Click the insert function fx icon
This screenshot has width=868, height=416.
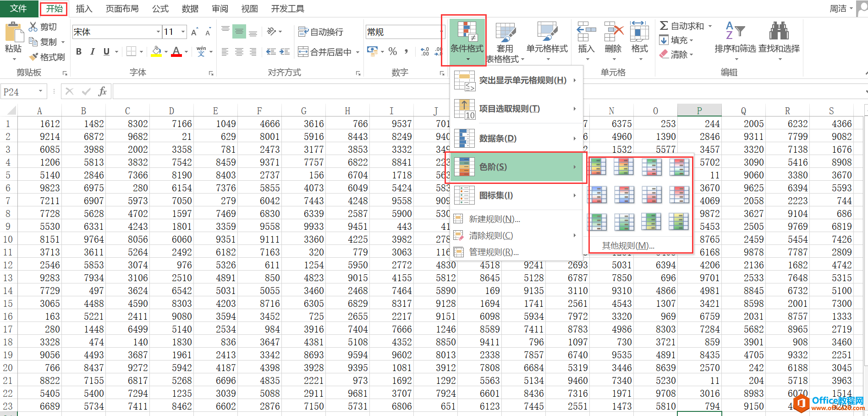pyautogui.click(x=103, y=91)
